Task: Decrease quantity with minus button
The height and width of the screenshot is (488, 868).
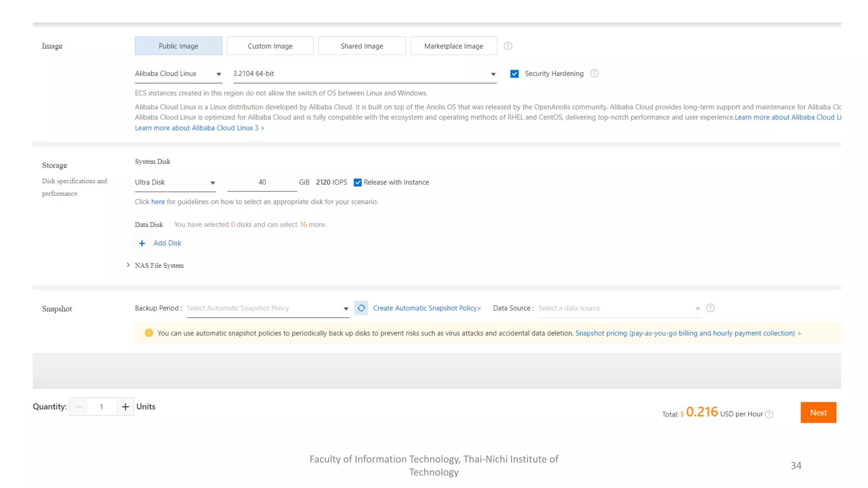Action: (x=79, y=407)
